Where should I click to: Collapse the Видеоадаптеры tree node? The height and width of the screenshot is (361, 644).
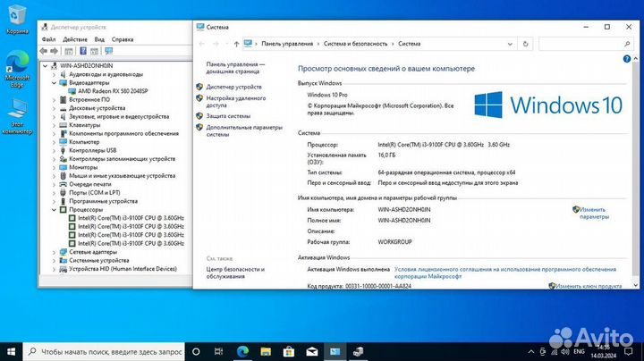pyautogui.click(x=54, y=83)
